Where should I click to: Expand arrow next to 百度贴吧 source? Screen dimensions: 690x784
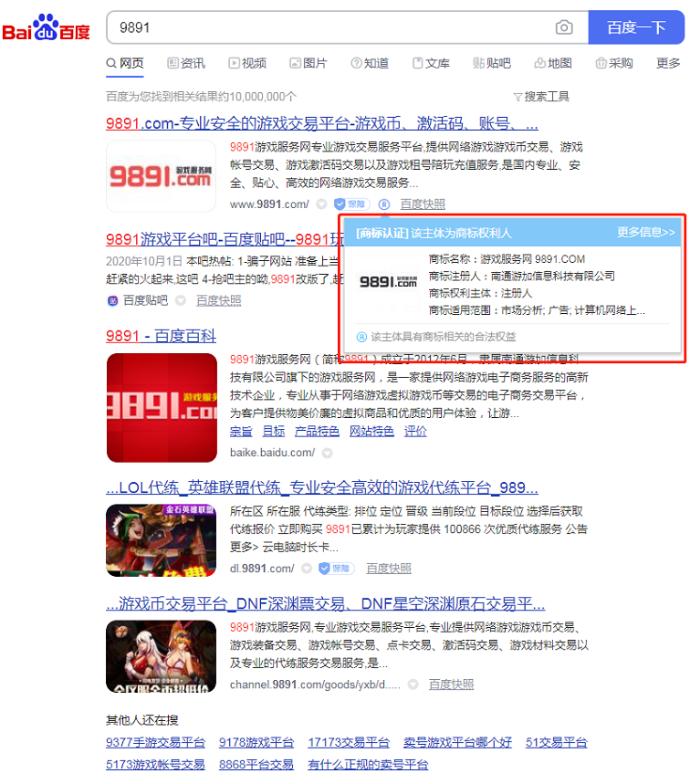coord(181,300)
